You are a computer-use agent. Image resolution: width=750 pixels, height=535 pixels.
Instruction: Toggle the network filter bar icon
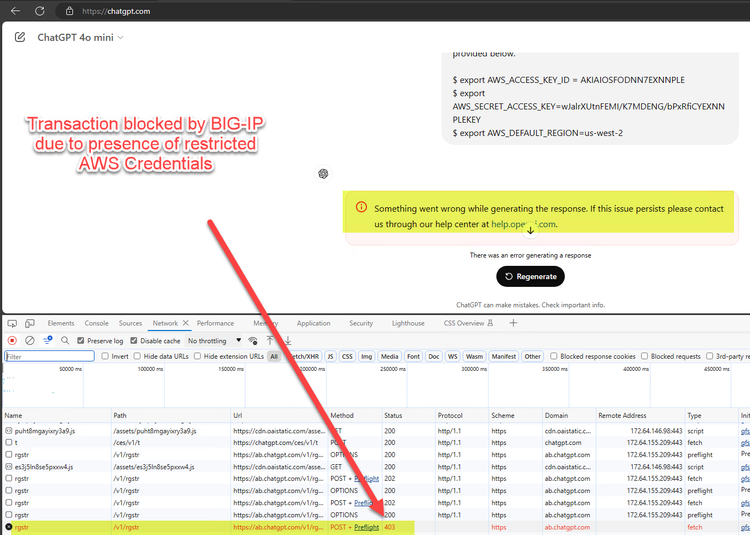pyautogui.click(x=47, y=340)
